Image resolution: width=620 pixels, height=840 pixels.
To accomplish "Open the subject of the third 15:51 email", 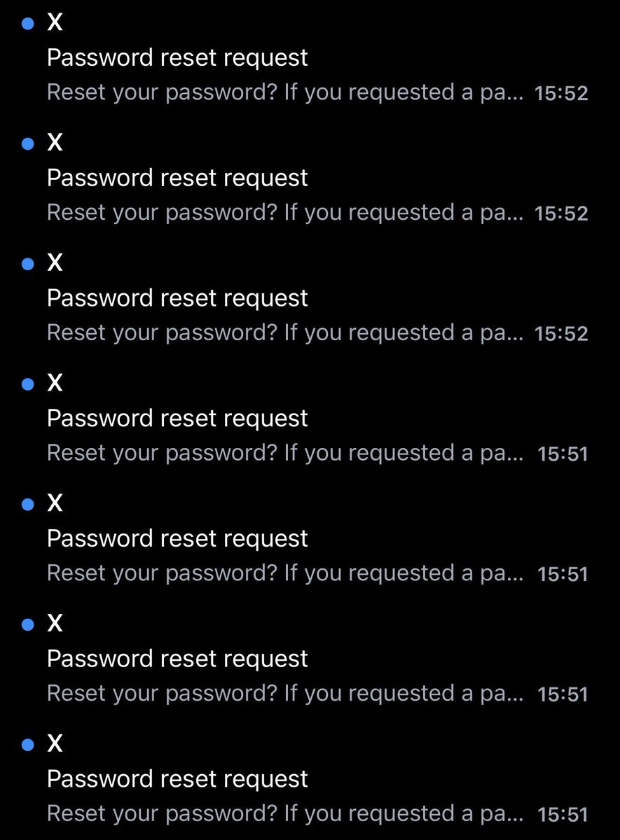I will click(177, 659).
